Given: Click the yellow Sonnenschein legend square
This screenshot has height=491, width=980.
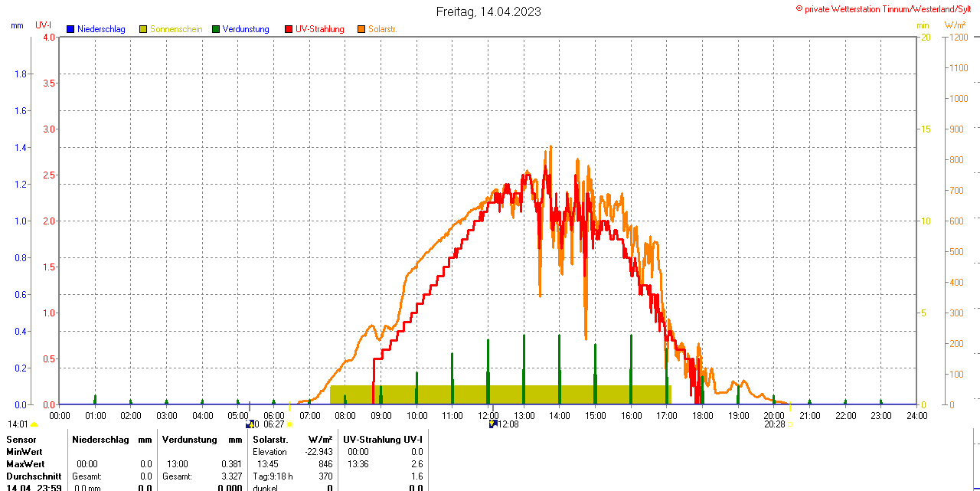Looking at the screenshot, I should (x=143, y=29).
